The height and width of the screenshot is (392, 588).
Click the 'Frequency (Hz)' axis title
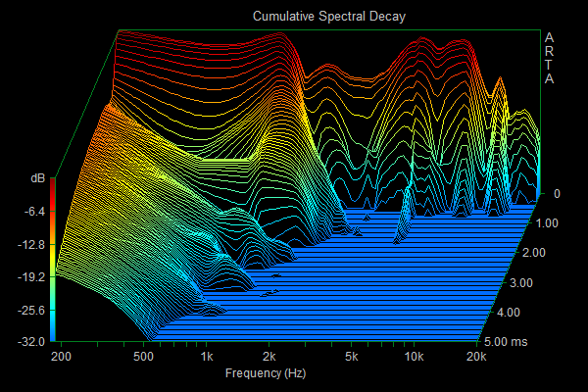coord(266,373)
